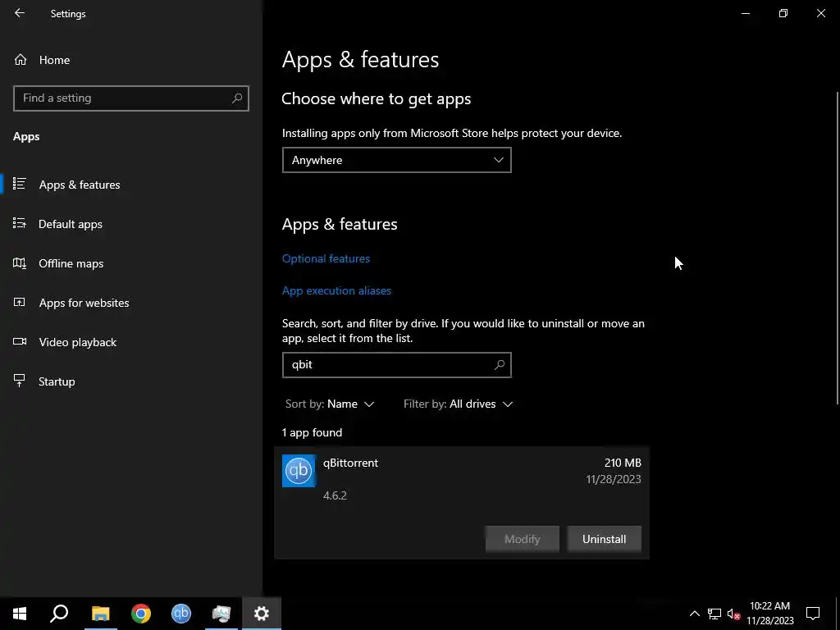Image resolution: width=840 pixels, height=630 pixels.
Task: Click the search icon in app list field
Action: (500, 365)
